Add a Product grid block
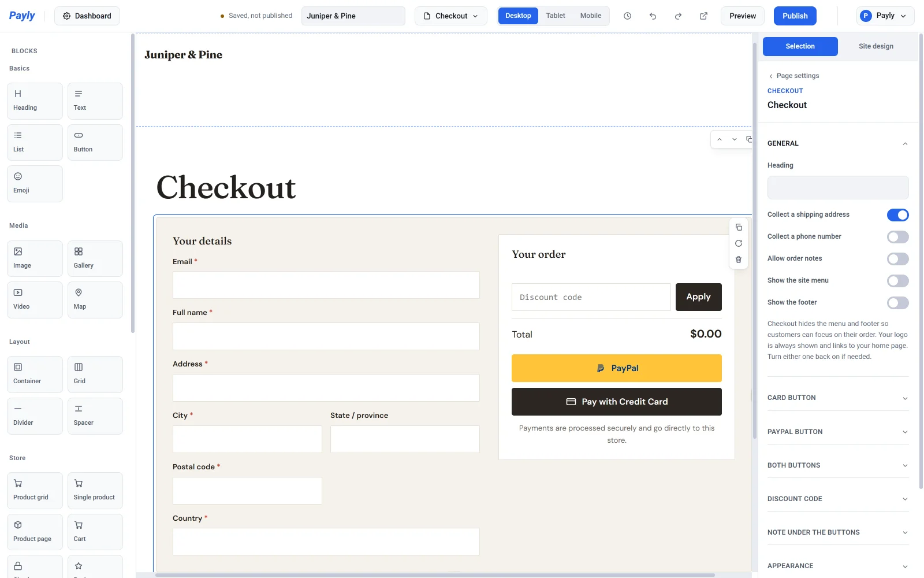Viewport: 924px width, 578px height. (35, 491)
